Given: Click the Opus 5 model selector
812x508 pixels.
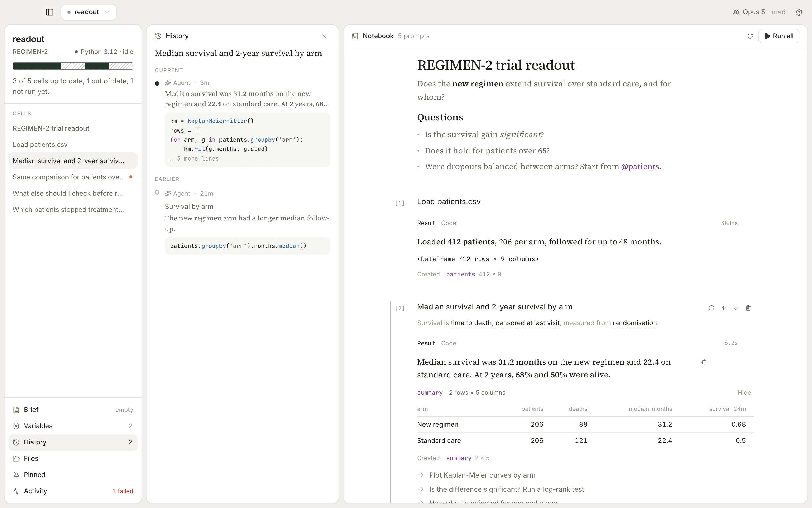Looking at the screenshot, I should [x=759, y=12].
